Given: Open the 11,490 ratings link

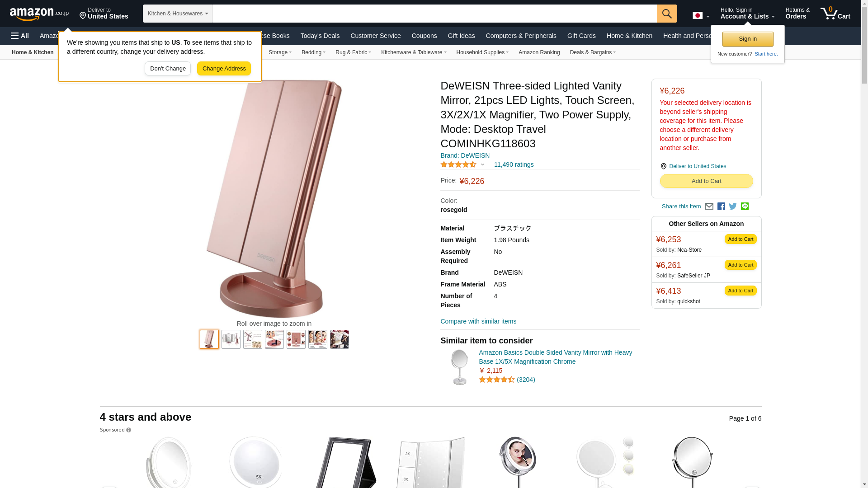Looking at the screenshot, I should [x=514, y=164].
